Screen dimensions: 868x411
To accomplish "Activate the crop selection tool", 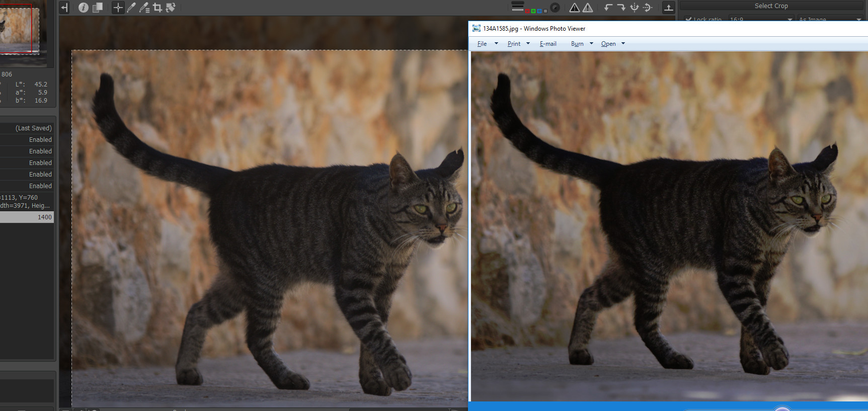I will [x=157, y=8].
